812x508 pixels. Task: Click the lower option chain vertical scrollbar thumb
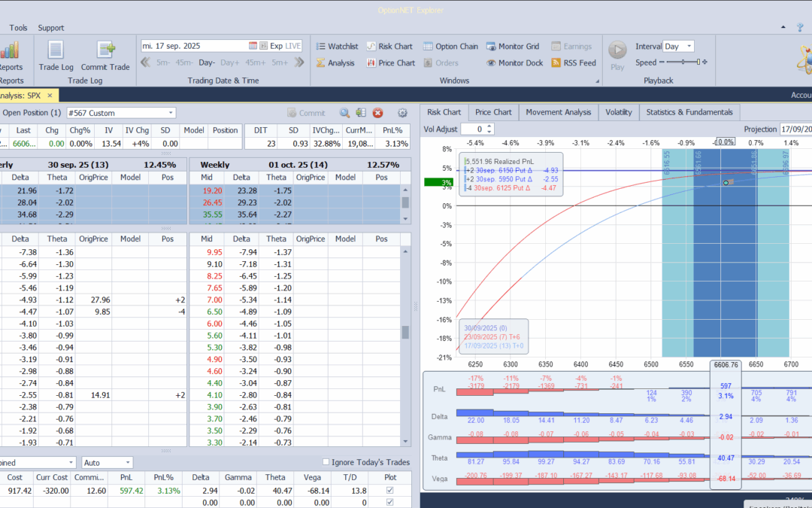coord(405,333)
